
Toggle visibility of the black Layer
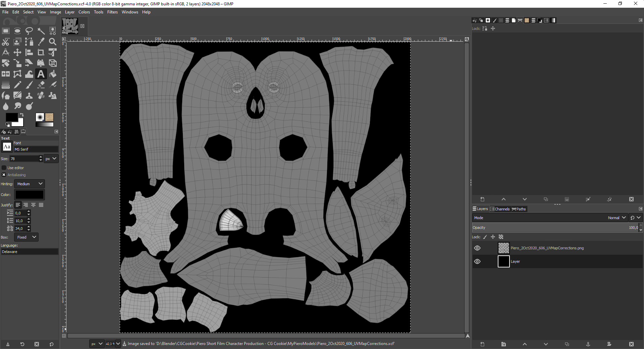click(477, 261)
